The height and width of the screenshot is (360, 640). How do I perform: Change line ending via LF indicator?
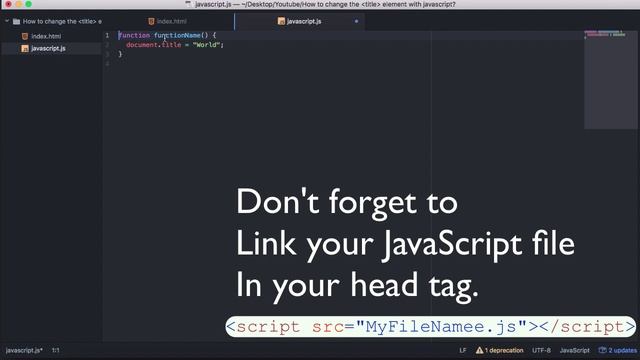point(463,350)
